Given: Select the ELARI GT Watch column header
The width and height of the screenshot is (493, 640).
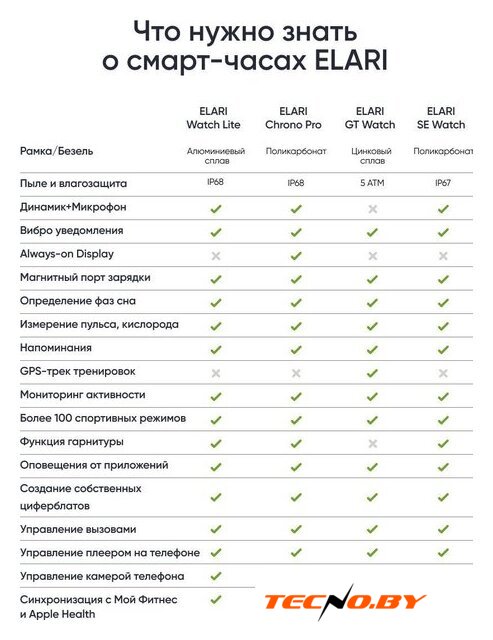Looking at the screenshot, I should (370, 118).
